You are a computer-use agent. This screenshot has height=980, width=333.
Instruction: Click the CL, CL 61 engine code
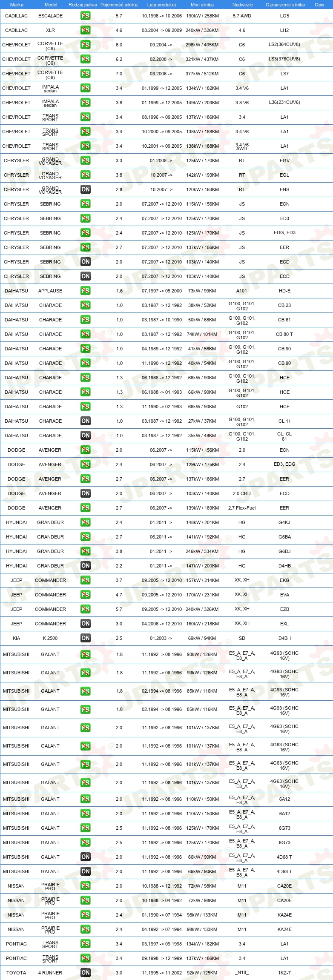284,436
